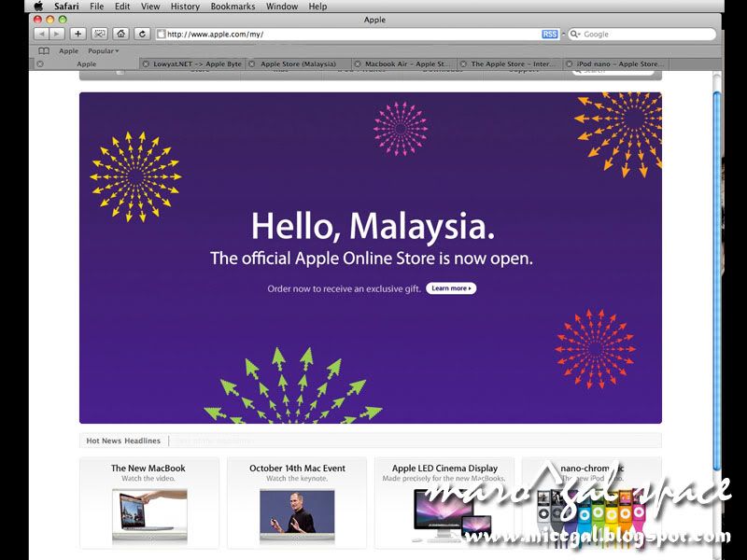Click the blue vertical scrollbar thumb
Image resolution: width=747 pixels, height=560 pixels.
[717, 281]
